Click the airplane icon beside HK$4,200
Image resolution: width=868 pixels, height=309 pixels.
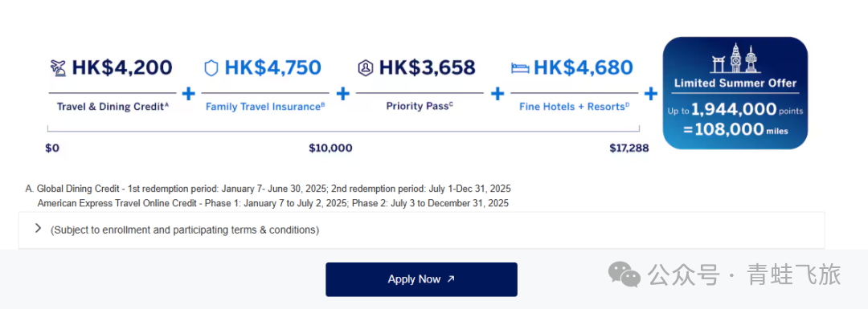(x=58, y=68)
